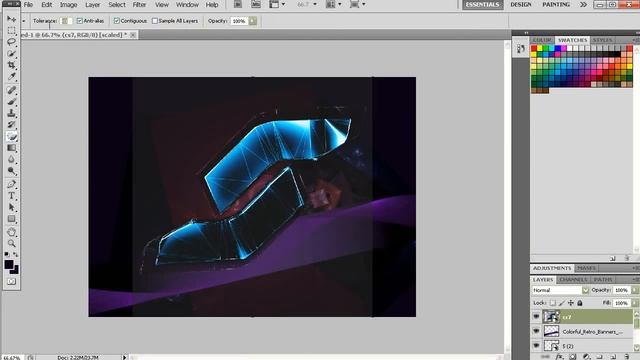
Task: Toggle lock transparent pixels
Action: click(553, 303)
